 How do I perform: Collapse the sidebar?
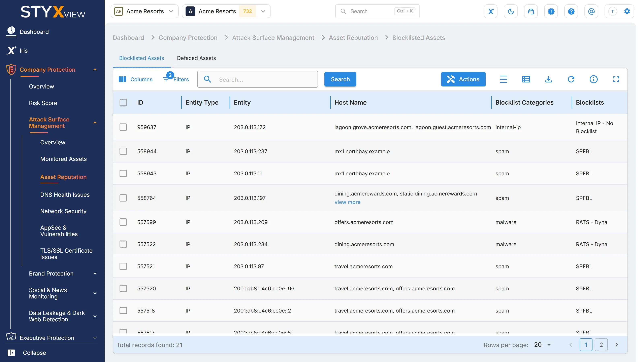pos(27,353)
